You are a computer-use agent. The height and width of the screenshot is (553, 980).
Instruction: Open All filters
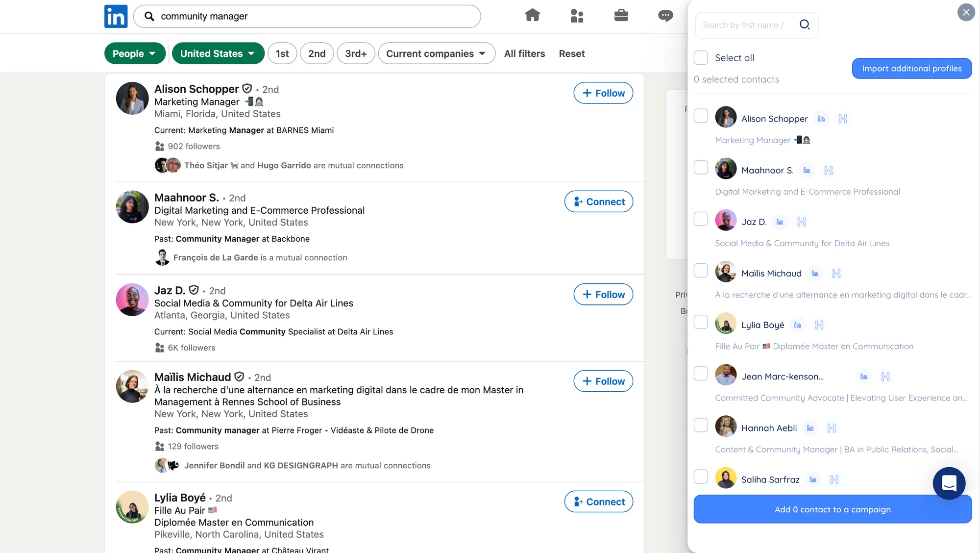click(x=524, y=53)
